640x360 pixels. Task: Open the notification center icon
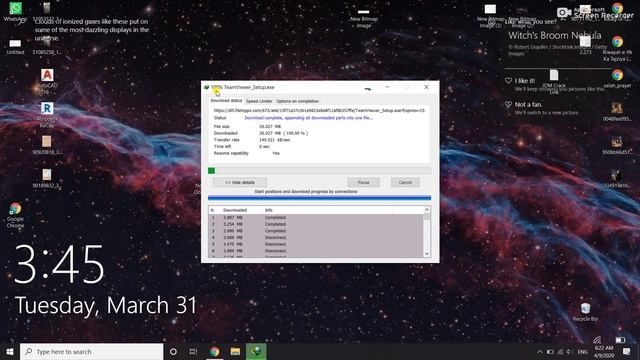[627, 351]
